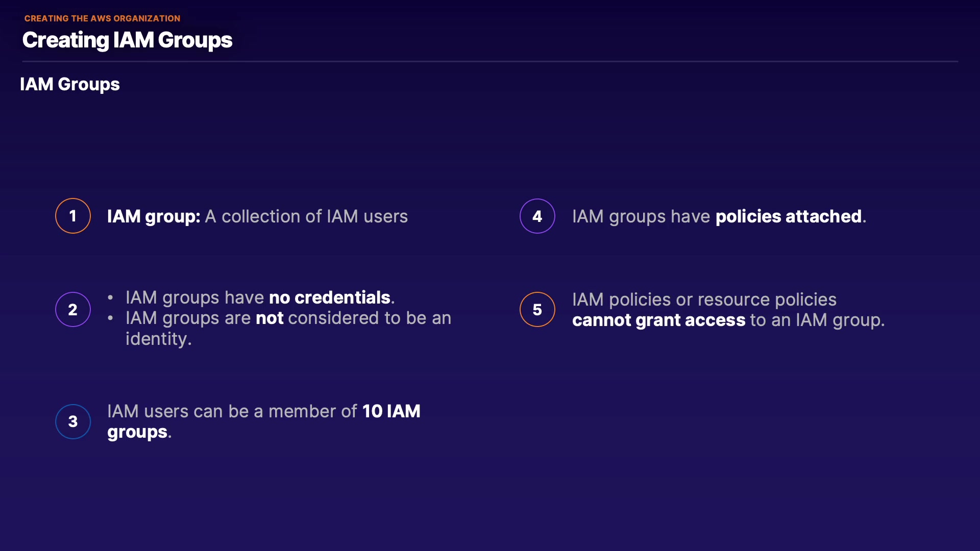980x551 pixels.
Task: Click the orange circle numbered 5
Action: (537, 309)
